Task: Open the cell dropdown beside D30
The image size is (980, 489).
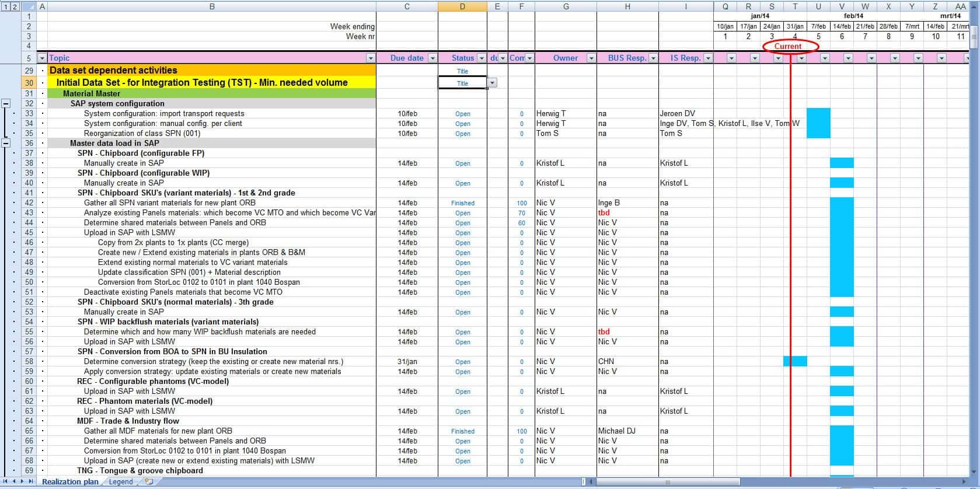Action: click(x=492, y=83)
